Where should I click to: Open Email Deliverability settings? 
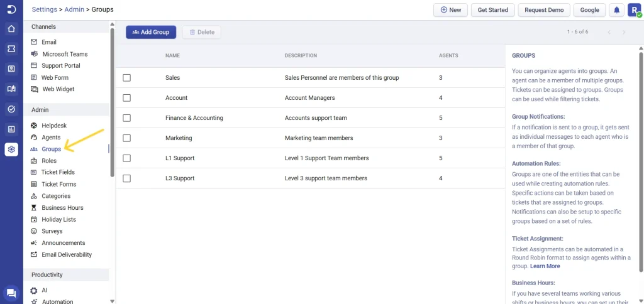point(67,255)
